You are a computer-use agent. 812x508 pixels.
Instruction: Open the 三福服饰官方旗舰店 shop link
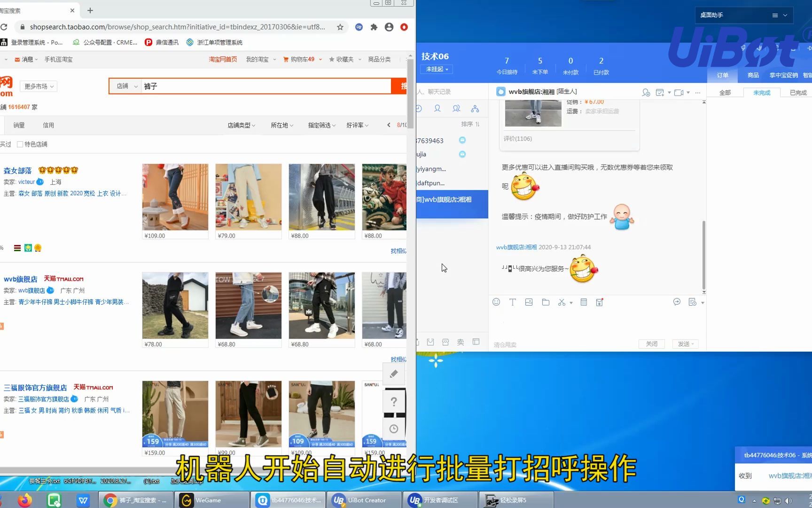(x=35, y=388)
